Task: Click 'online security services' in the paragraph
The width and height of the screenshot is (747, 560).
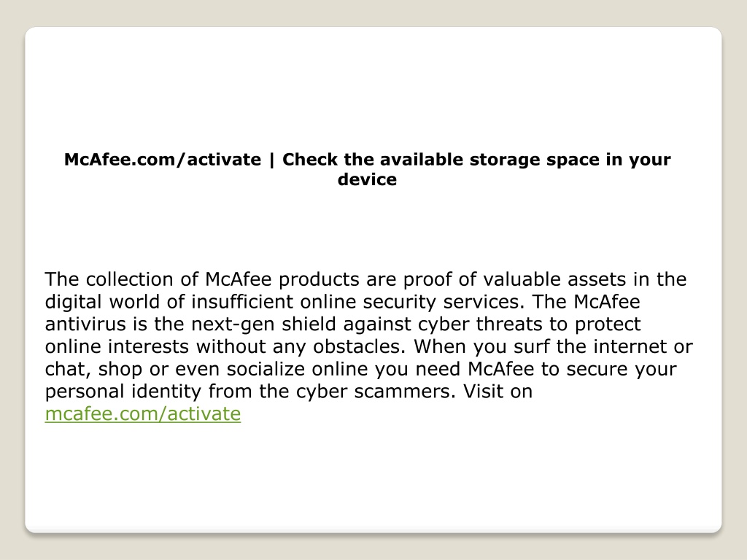Action: tap(412, 302)
